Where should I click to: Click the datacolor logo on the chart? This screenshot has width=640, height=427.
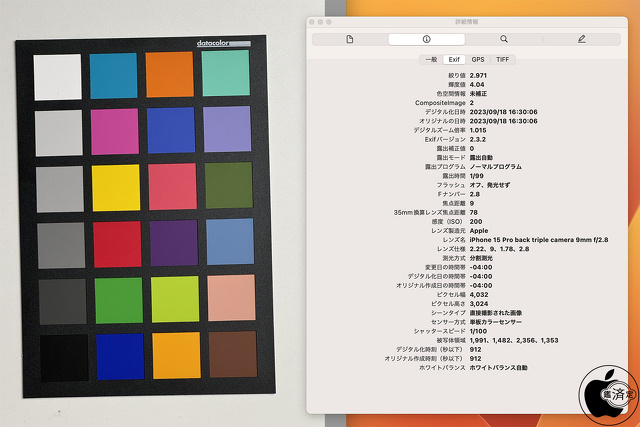pos(217,42)
